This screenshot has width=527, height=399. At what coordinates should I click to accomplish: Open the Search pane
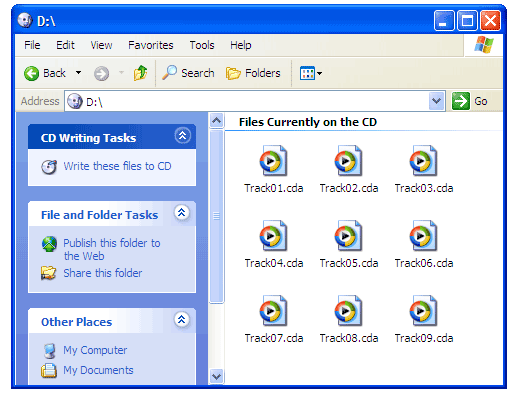[188, 73]
